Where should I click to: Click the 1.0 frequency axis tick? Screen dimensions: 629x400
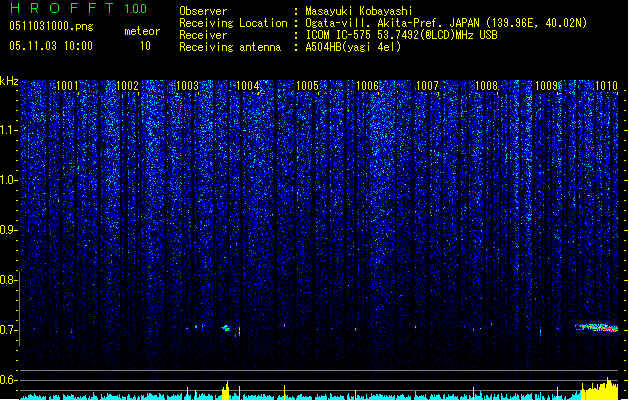pos(9,180)
